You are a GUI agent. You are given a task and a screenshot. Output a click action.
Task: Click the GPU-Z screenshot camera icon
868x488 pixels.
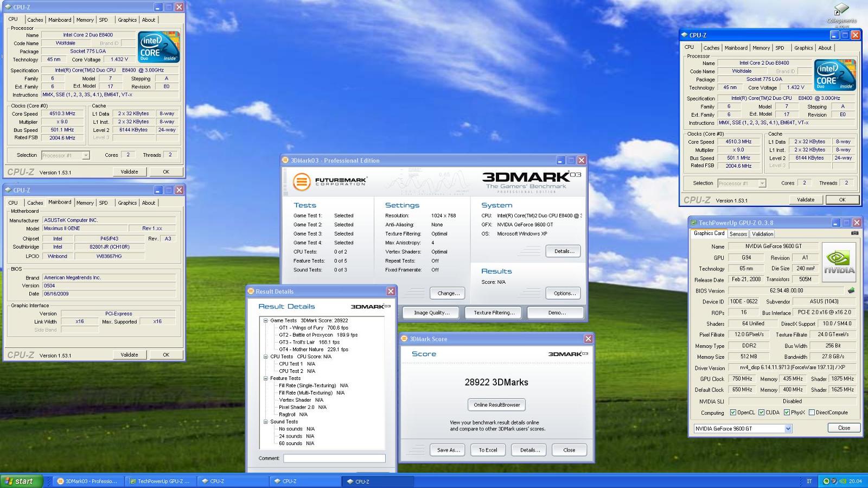pos(854,233)
